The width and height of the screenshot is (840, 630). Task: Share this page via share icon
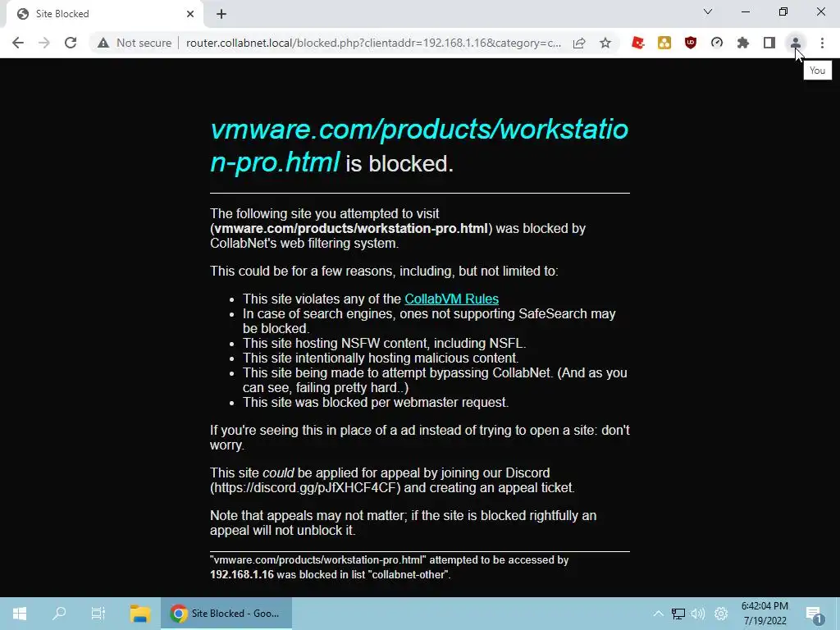(579, 43)
